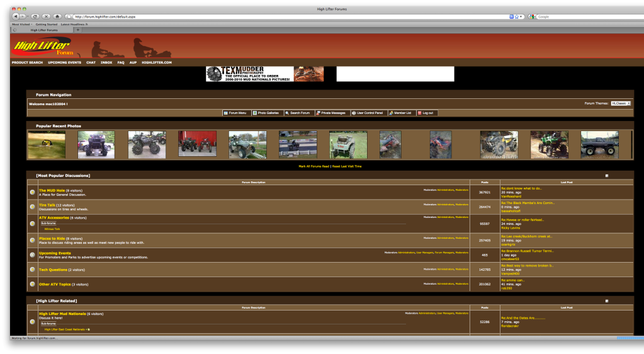The height and width of the screenshot is (354, 644).
Task: Open first popular photo thumbnail of muddy field
Action: coord(47,145)
